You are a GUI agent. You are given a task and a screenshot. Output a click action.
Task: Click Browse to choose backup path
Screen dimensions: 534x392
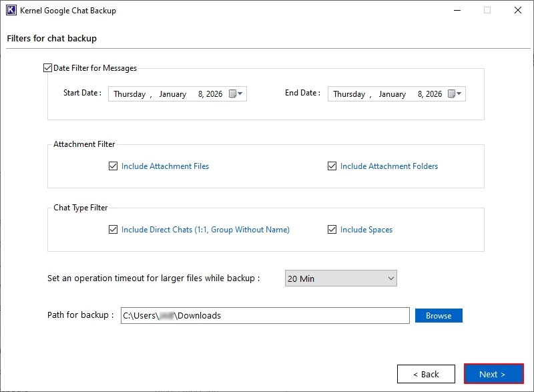[x=439, y=316]
